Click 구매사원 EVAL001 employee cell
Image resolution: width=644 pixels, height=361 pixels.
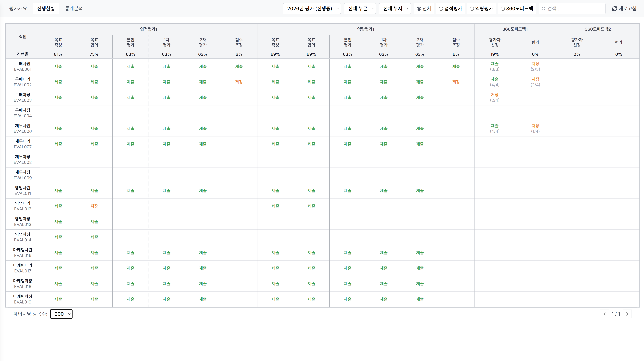(x=22, y=66)
